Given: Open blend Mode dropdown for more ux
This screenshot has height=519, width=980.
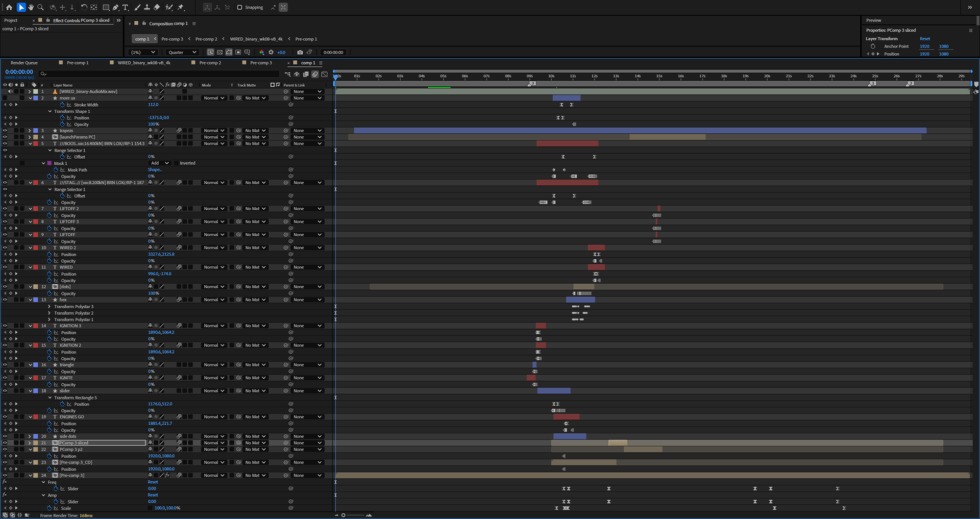Looking at the screenshot, I should (x=213, y=98).
